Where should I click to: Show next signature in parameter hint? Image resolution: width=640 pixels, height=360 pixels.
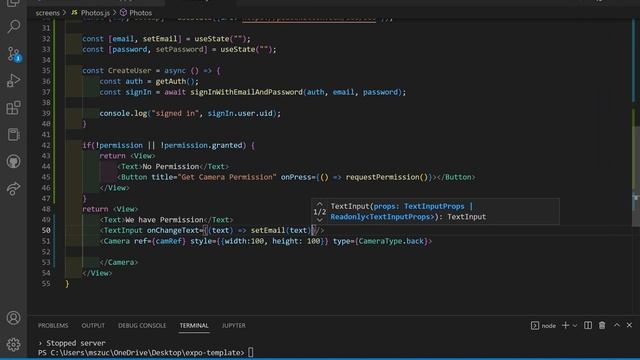(x=320, y=220)
